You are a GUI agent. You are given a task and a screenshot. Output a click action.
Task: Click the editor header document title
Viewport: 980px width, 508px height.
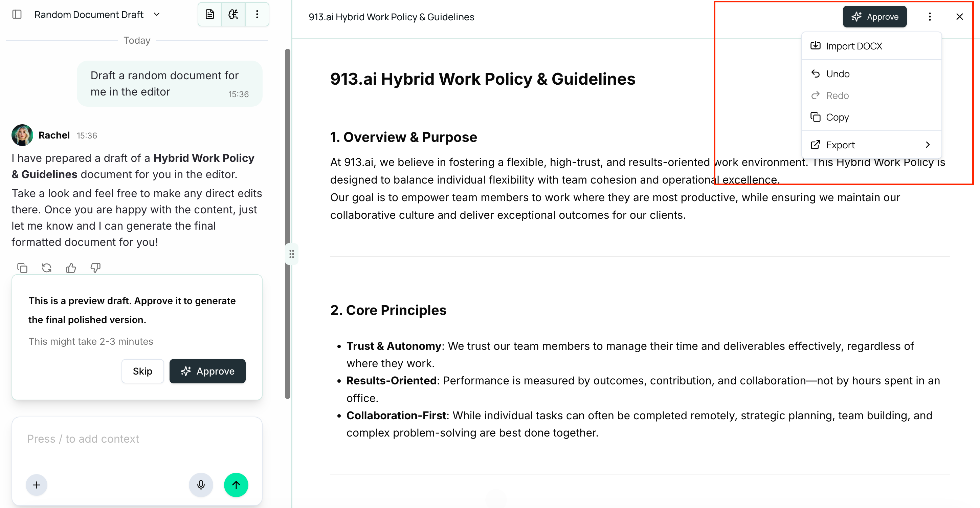tap(391, 17)
